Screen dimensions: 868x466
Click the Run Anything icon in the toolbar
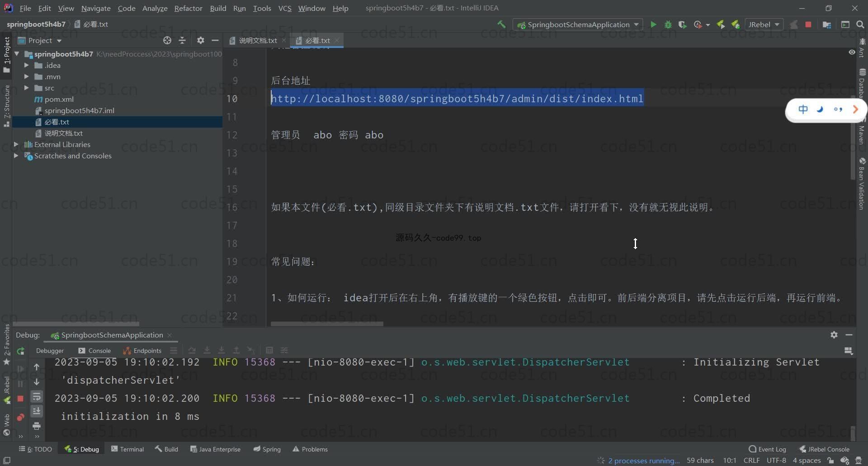[x=845, y=24]
